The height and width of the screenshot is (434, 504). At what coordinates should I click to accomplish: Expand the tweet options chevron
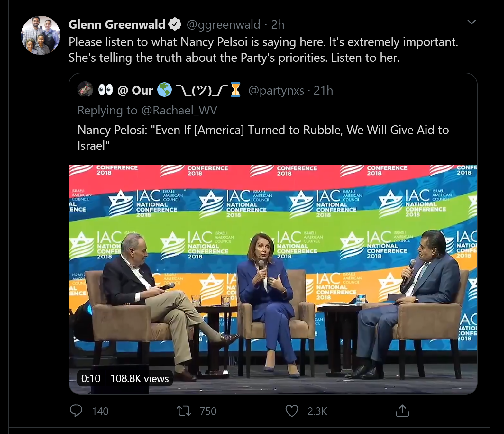[x=472, y=22]
